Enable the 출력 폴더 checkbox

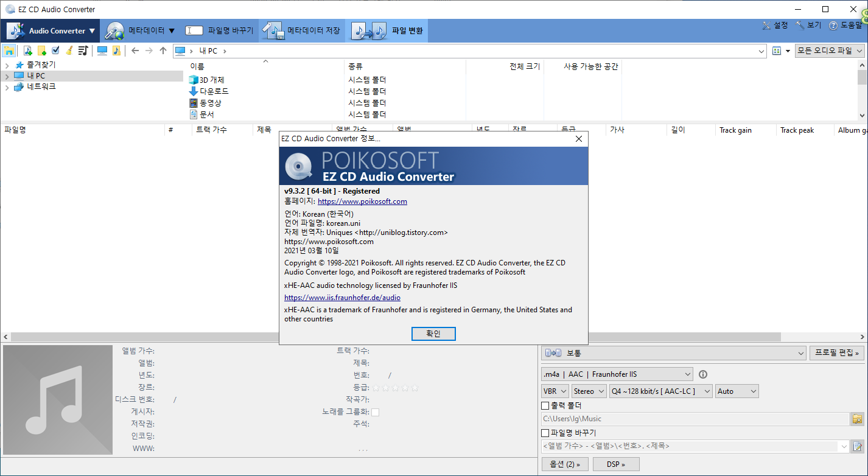click(545, 405)
